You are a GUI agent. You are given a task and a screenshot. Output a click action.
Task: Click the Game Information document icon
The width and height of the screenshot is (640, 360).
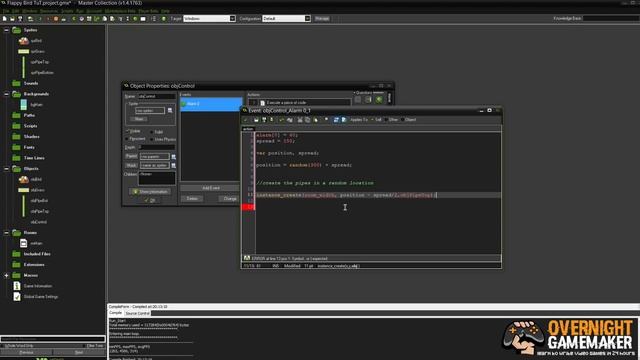[x=17, y=286]
